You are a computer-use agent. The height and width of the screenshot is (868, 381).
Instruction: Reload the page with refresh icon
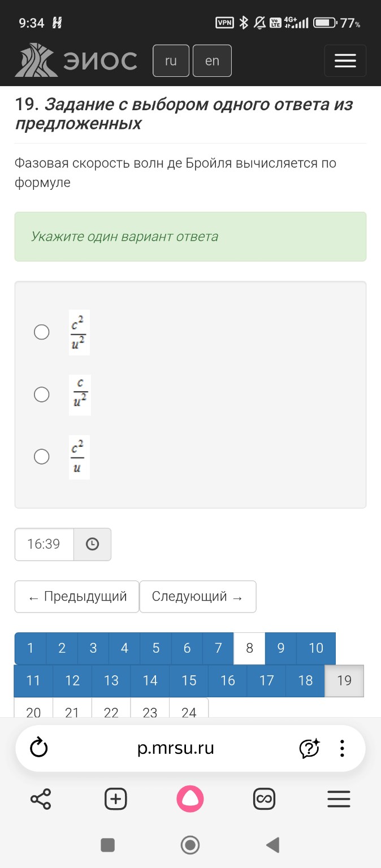point(38,748)
